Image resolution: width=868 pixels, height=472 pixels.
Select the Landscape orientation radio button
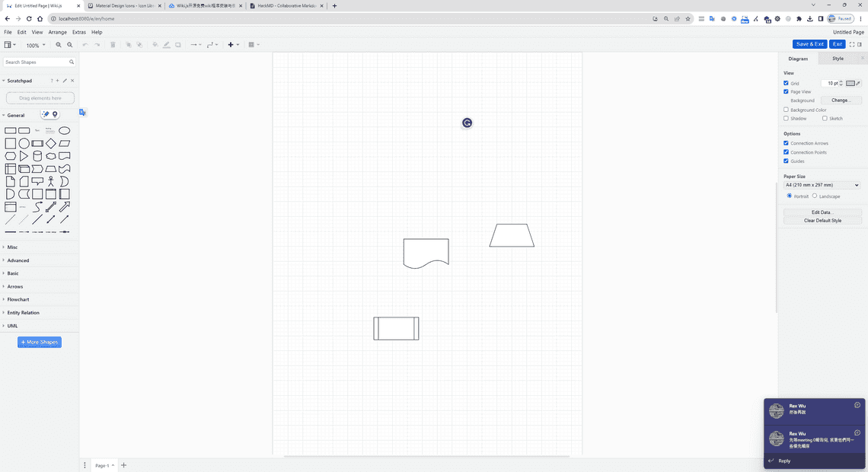coord(815,196)
